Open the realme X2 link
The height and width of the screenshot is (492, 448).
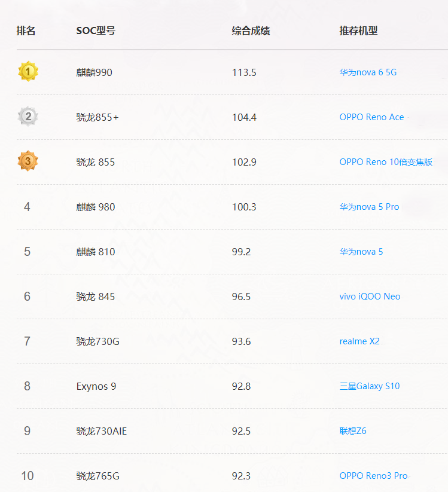(359, 341)
